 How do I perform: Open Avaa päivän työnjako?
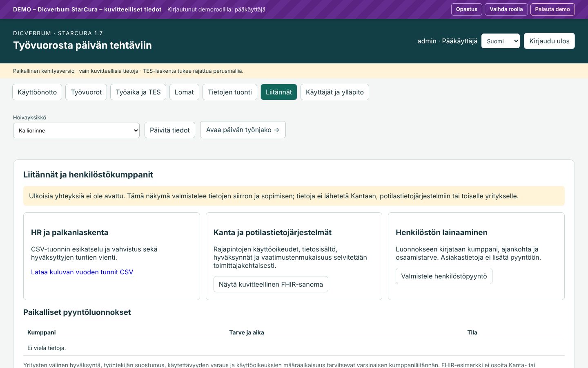[243, 130]
